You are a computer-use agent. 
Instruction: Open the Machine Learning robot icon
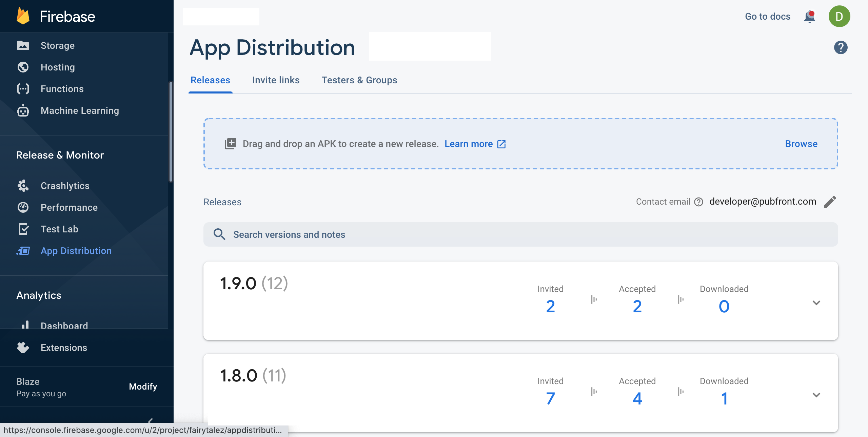[x=23, y=110]
